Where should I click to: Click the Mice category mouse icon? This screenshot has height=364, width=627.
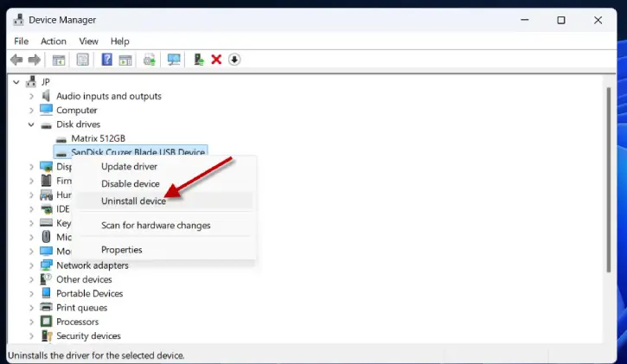(x=47, y=237)
